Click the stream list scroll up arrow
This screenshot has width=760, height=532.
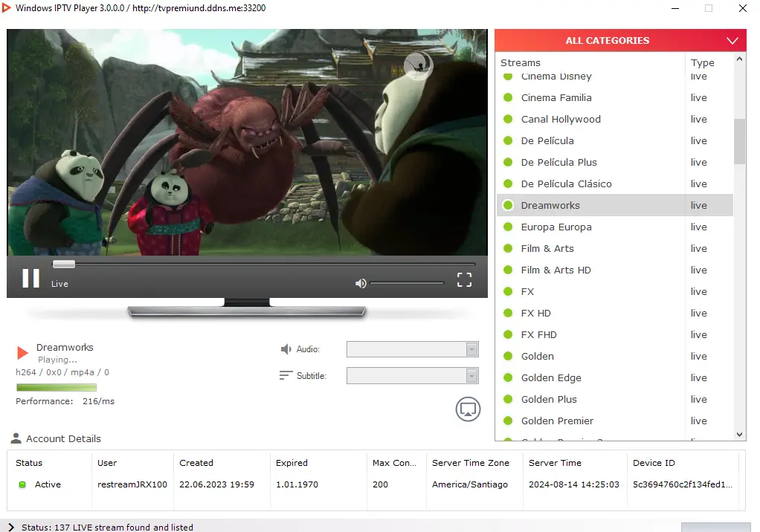(x=739, y=59)
